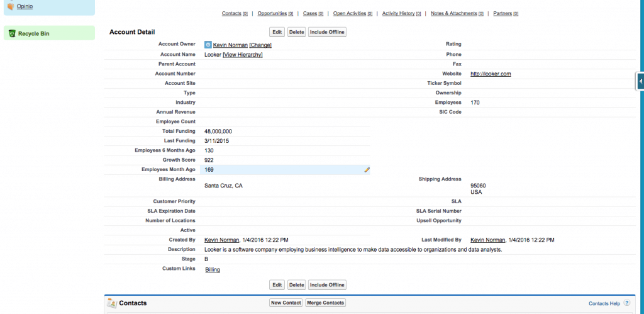Click the Merge Contacts button
Viewport: 644px width, 314px height.
pyautogui.click(x=326, y=303)
